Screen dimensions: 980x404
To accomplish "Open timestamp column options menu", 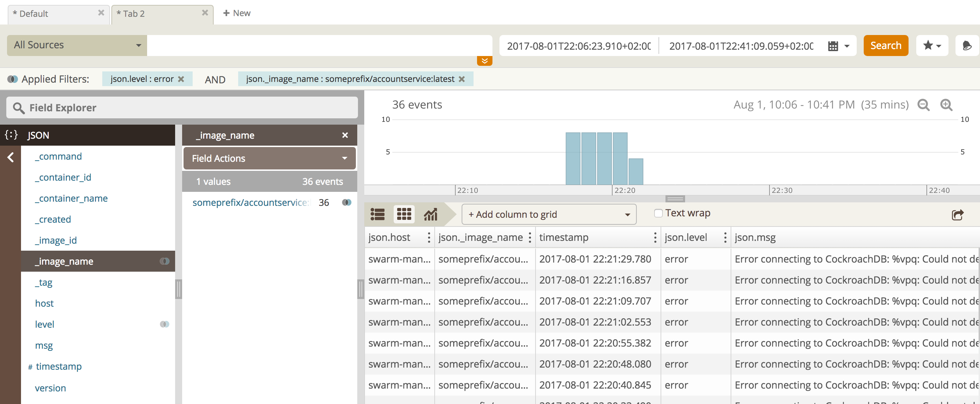I will pos(655,237).
